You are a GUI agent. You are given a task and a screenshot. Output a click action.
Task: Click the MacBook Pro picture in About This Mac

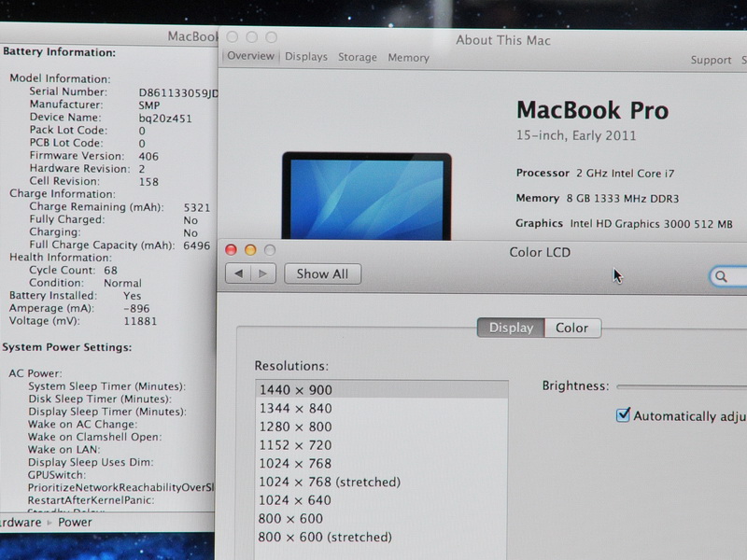(366, 196)
